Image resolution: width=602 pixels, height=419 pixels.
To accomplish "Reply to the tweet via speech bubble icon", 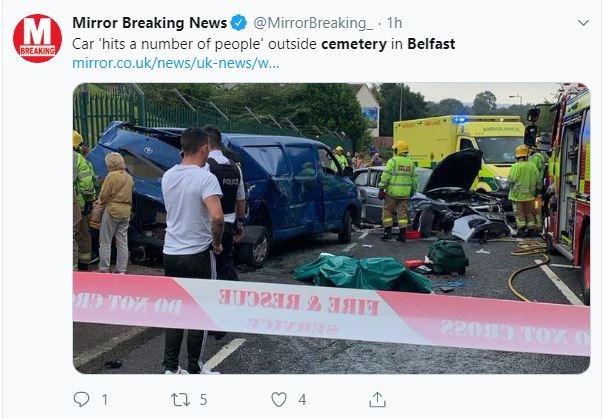I will [x=81, y=399].
